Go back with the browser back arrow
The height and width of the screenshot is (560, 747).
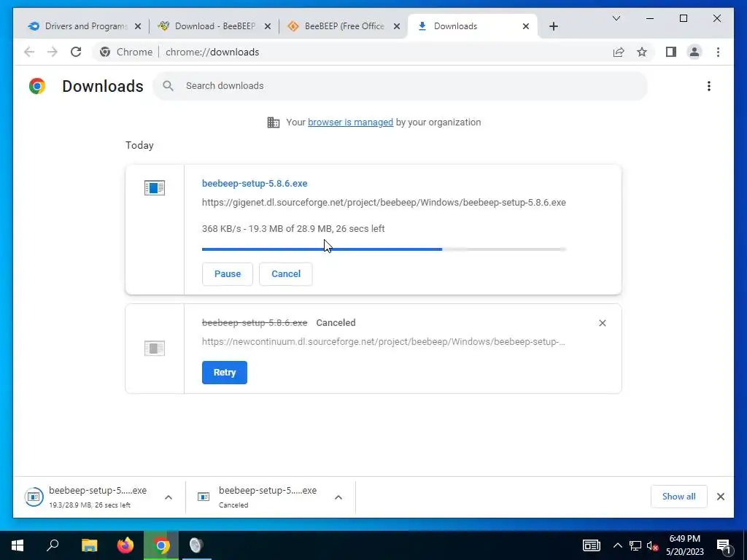point(29,52)
